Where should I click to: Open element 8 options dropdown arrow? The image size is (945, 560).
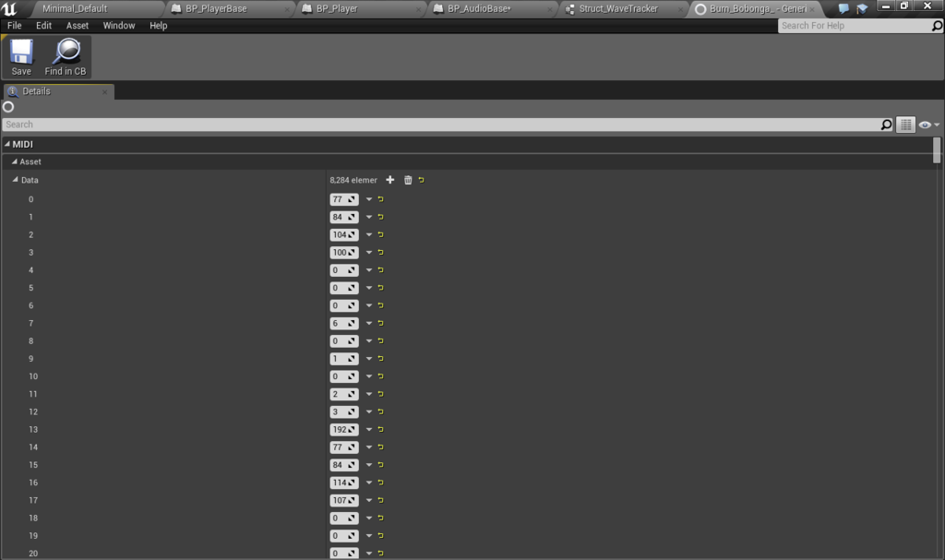[369, 340]
